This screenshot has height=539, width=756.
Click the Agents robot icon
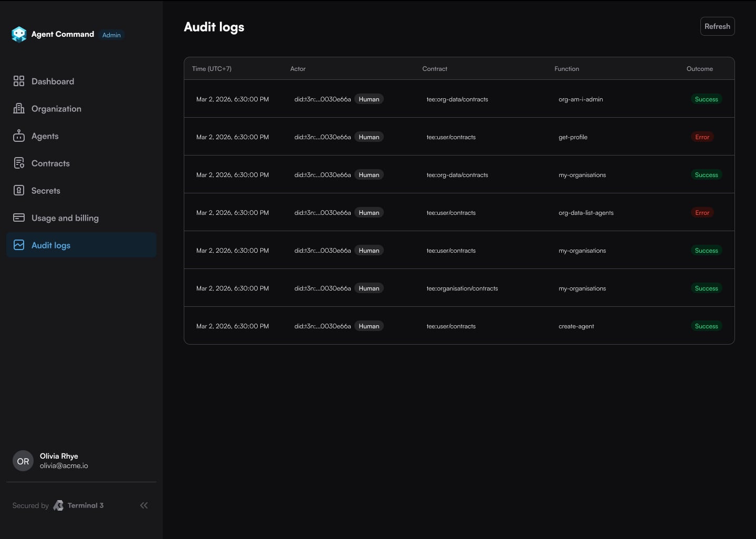tap(19, 136)
